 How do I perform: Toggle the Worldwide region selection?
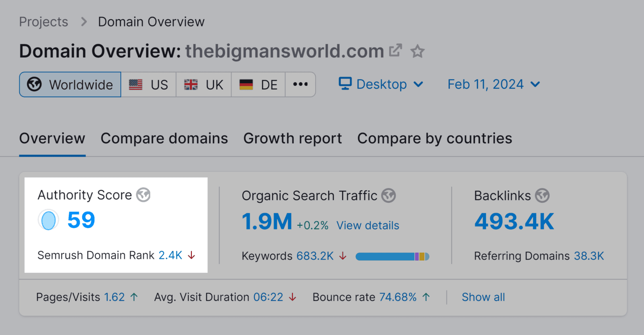click(70, 84)
